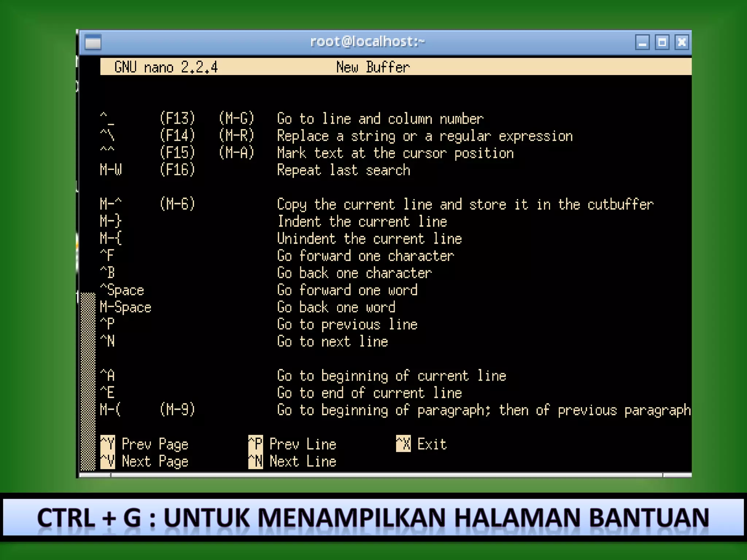
Task: Click the ^X Exit shortcut
Action: 421,444
